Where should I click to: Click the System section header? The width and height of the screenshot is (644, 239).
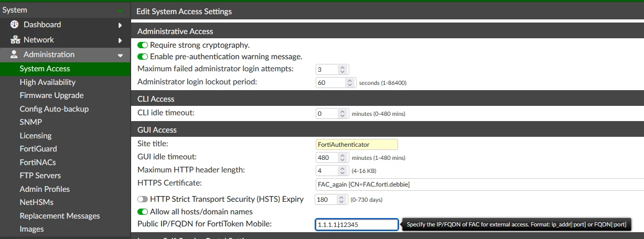tap(65, 10)
